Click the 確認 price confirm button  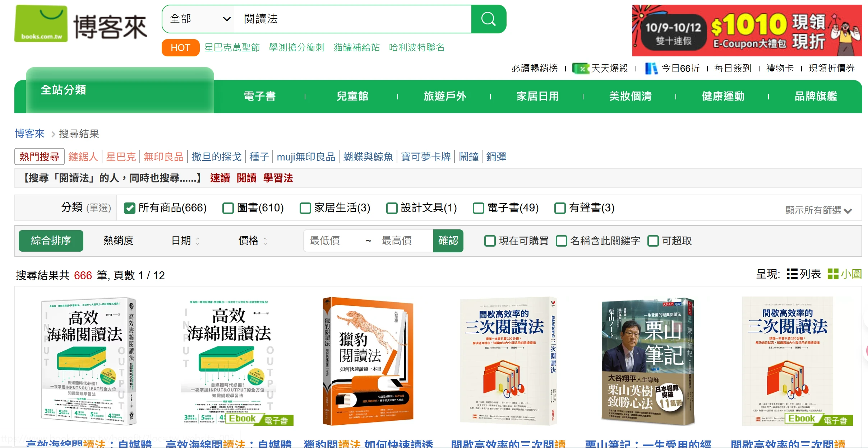click(x=448, y=241)
